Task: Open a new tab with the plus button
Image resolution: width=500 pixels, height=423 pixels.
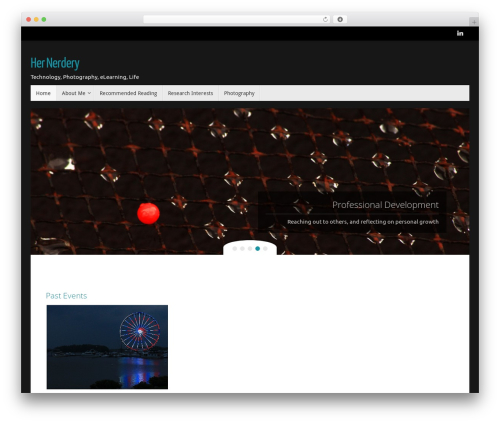Action: tap(474, 22)
